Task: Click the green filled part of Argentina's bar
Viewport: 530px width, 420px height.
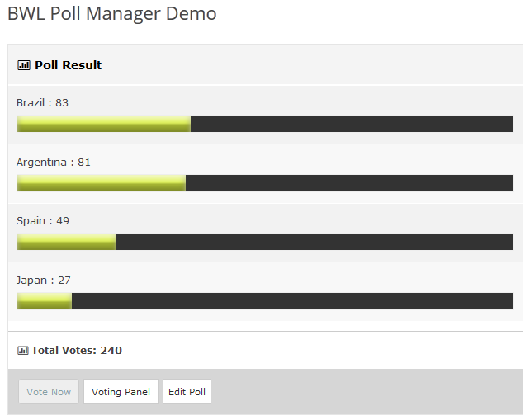Action: click(102, 183)
